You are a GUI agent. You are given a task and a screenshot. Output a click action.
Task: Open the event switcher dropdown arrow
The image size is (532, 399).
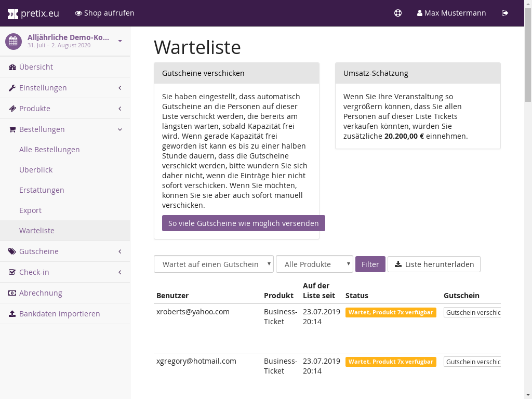tap(120, 41)
